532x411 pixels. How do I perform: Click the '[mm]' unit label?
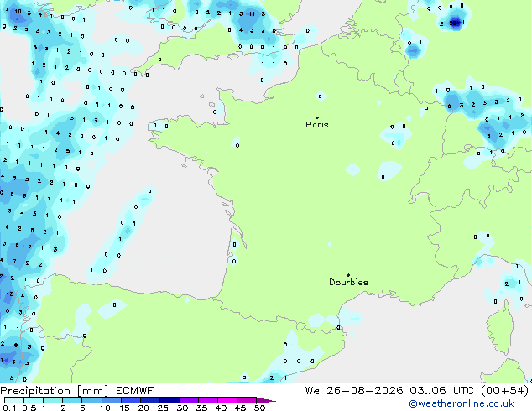tap(92, 391)
